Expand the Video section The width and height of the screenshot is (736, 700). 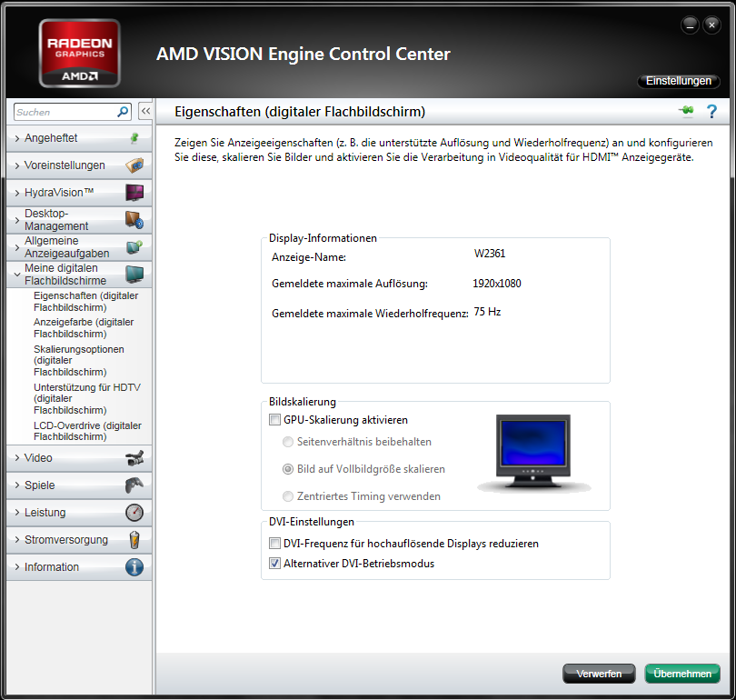79,458
